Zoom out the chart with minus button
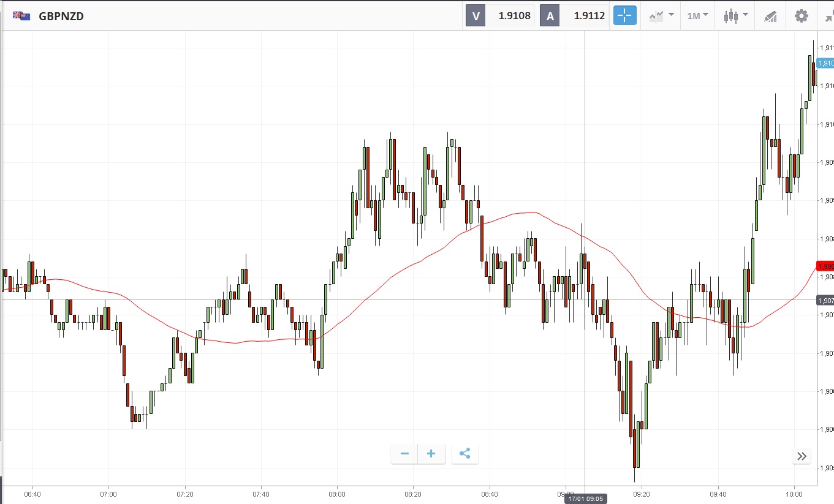 (x=404, y=454)
